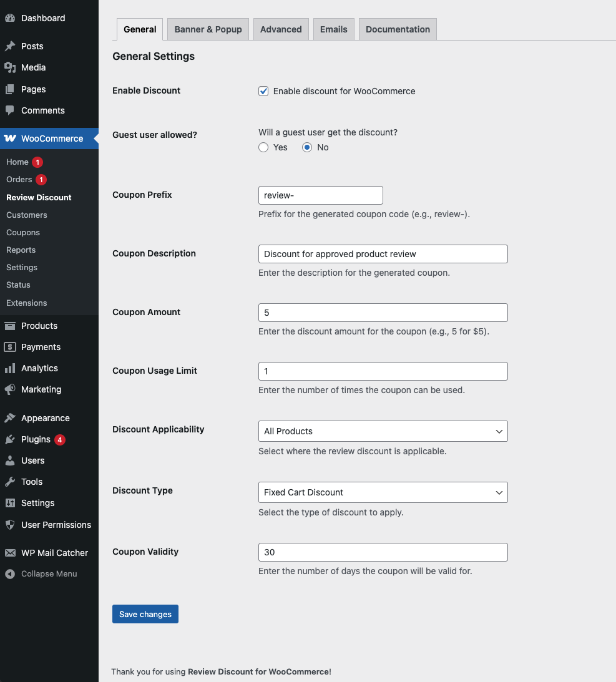
Task: Uncheck Enable discount for WooCommerce checkbox
Action: coord(263,91)
